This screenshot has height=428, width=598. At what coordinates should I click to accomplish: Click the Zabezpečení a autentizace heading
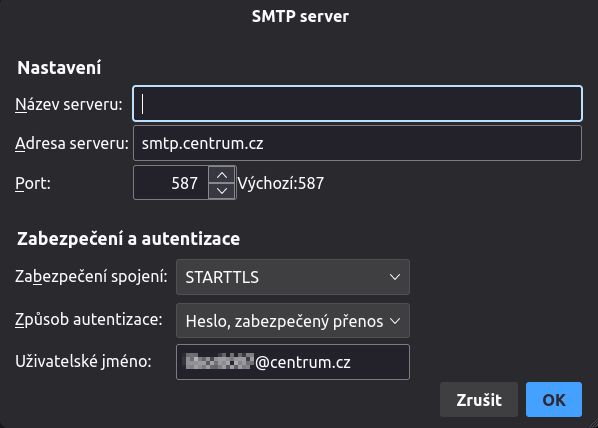129,239
